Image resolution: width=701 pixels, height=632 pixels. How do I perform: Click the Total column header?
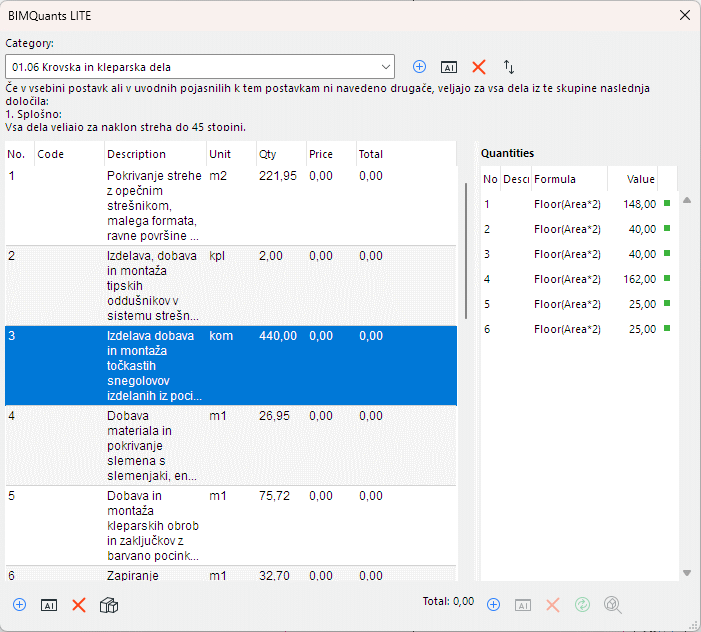click(406, 154)
